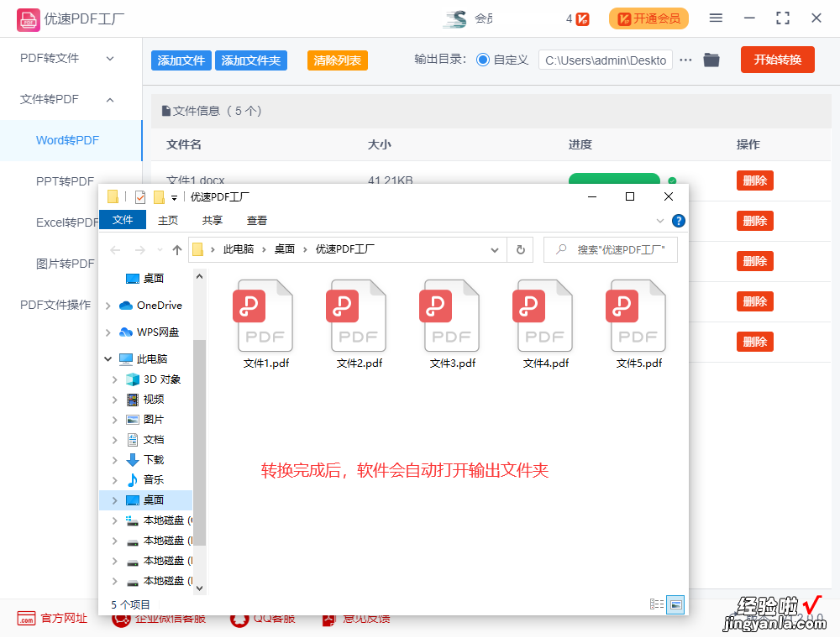Viewport: 840px width, 638px height.
Task: Select Excel转PDF in sidebar
Action: [67, 222]
